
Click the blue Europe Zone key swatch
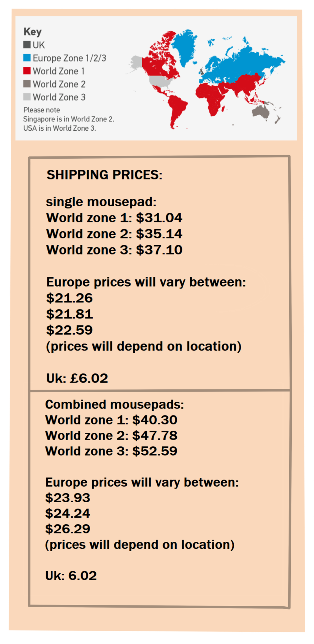(x=27, y=58)
